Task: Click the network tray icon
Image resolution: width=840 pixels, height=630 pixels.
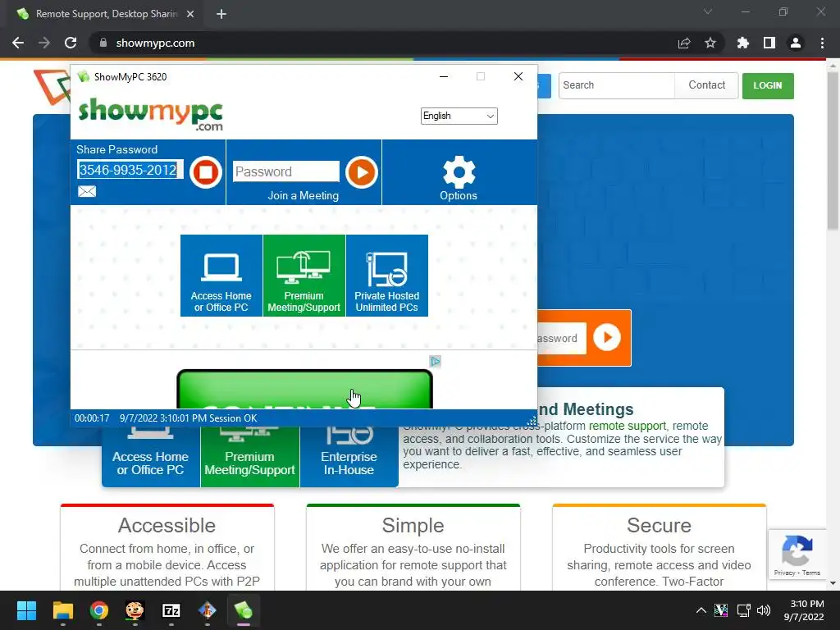Action: pyautogui.click(x=743, y=610)
